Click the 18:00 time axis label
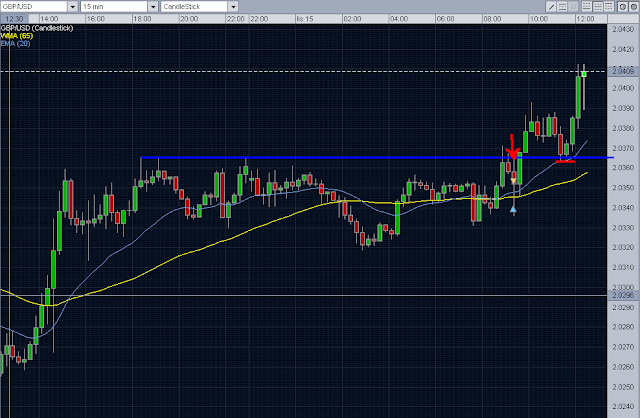This screenshot has height=418, width=640. coord(142,19)
